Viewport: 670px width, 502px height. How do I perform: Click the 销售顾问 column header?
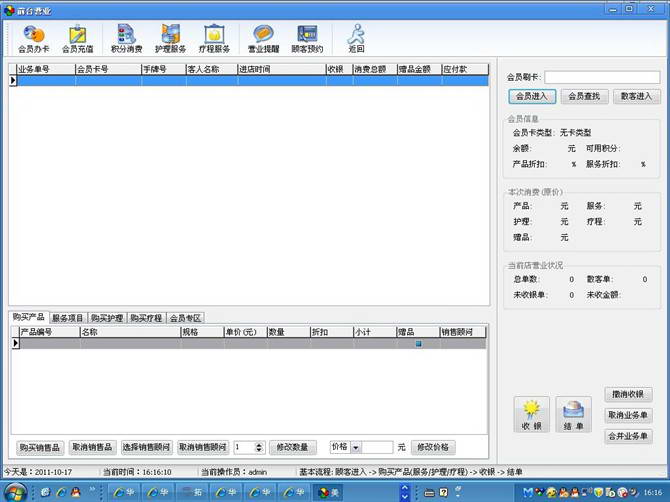463,332
